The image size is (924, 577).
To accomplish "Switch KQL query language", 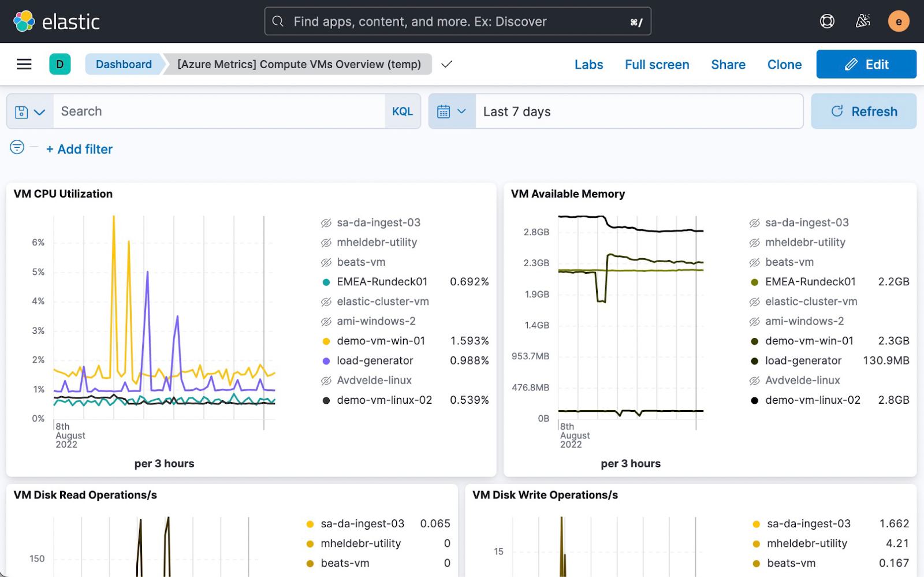I will pos(403,111).
